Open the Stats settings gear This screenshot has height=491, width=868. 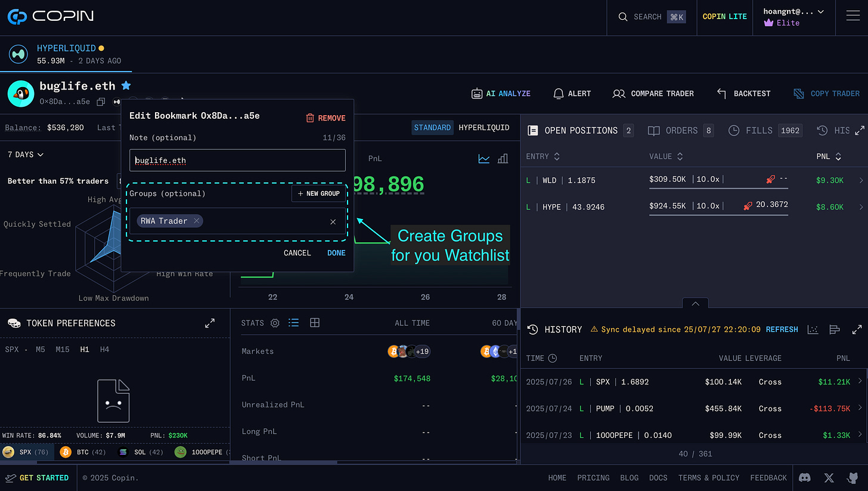(x=275, y=323)
